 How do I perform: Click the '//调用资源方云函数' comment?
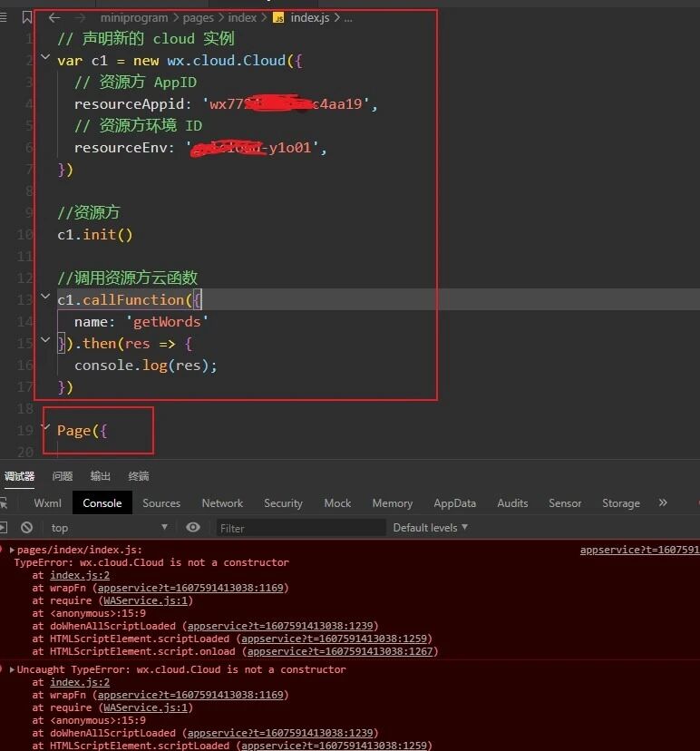click(x=127, y=278)
